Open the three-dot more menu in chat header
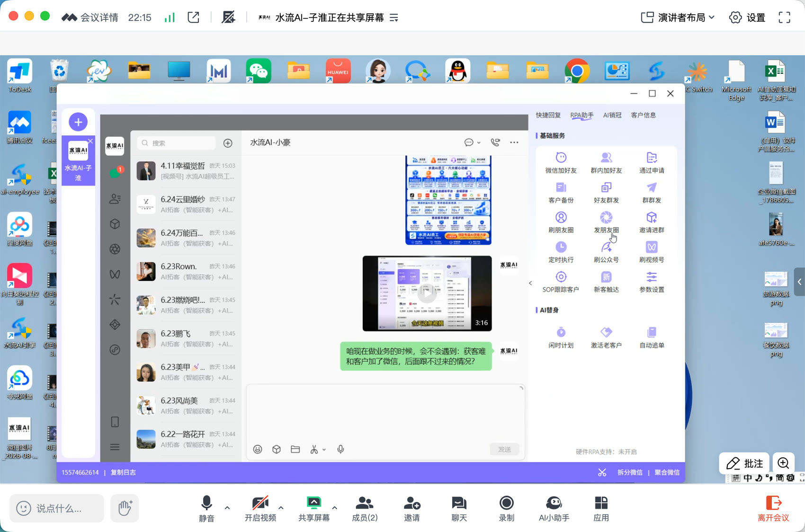The image size is (805, 532). (514, 142)
